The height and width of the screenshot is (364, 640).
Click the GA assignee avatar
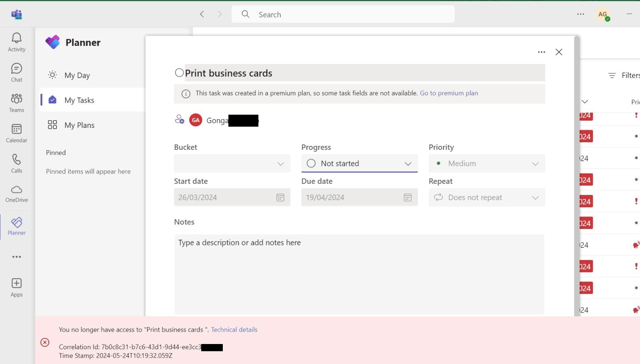(196, 120)
